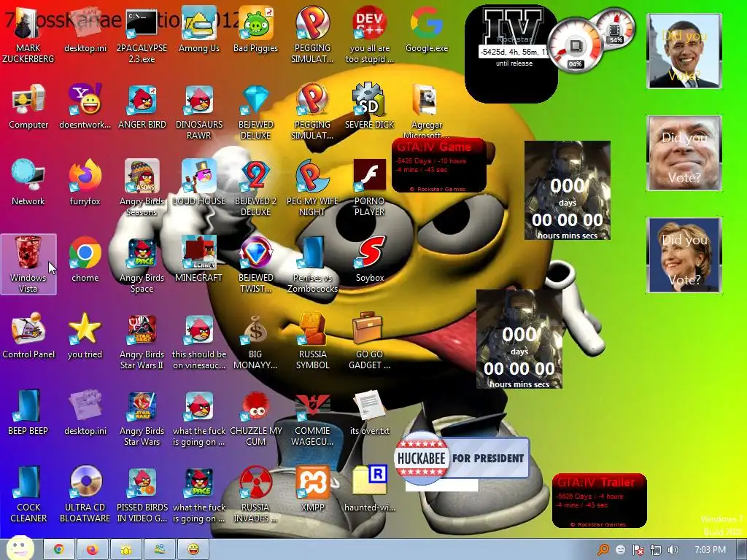Select the 'you all are too stupid' Dev-C++ icon

(x=370, y=35)
